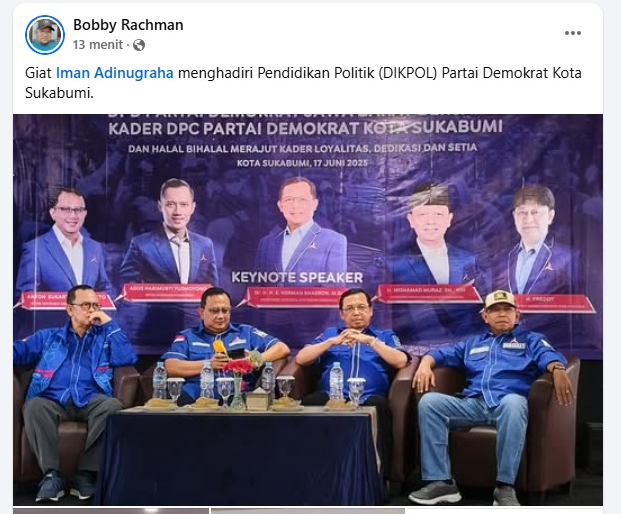The width and height of the screenshot is (621, 514).
Task: Click the KEYNOTE SPEAKER text in photo
Action: 297,277
